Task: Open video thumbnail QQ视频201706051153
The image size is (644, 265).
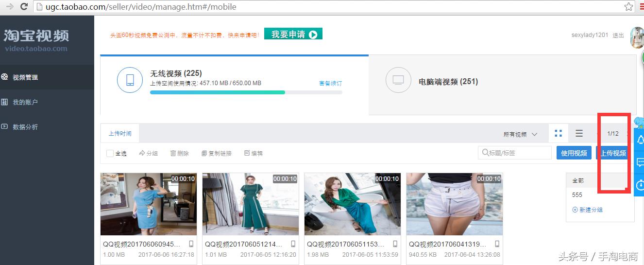Action: point(353,204)
